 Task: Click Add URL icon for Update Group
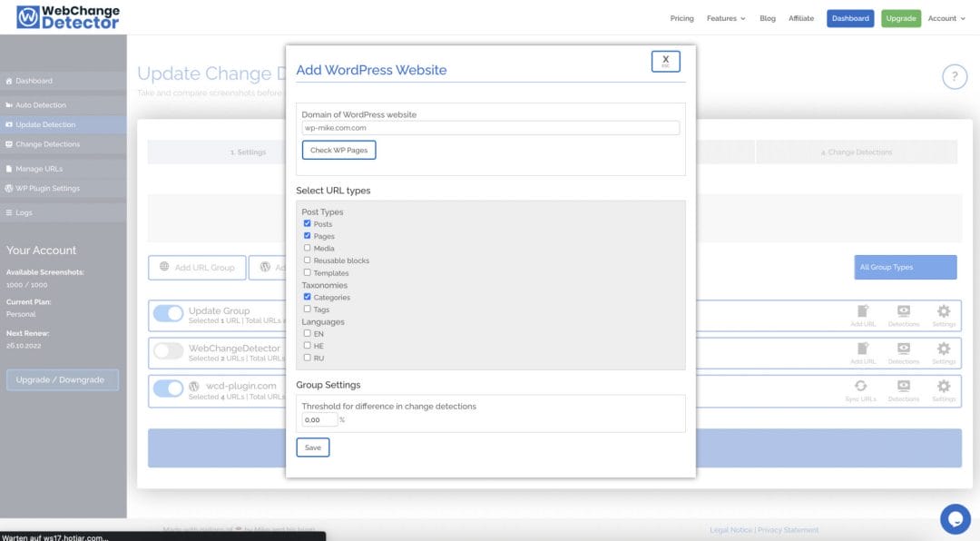[863, 315]
